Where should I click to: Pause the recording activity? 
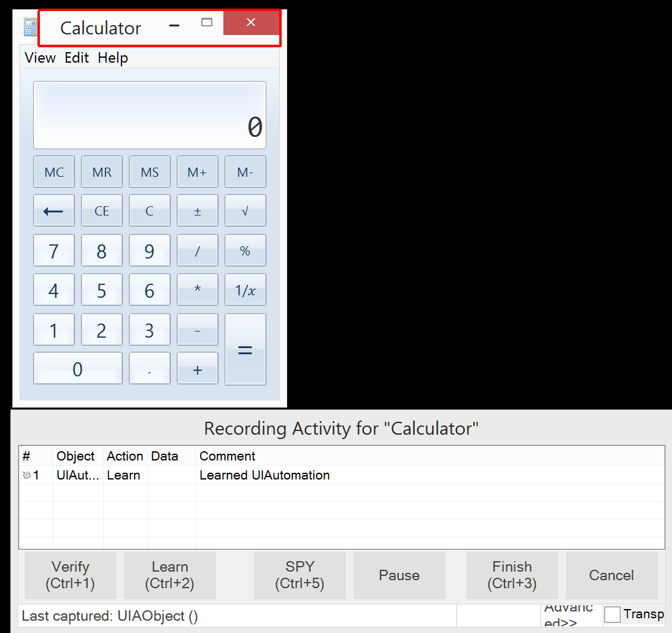point(399,575)
